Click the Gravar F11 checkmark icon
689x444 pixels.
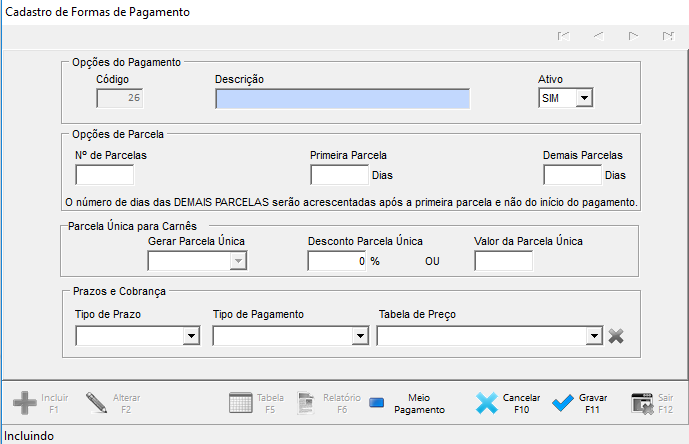pos(563,403)
